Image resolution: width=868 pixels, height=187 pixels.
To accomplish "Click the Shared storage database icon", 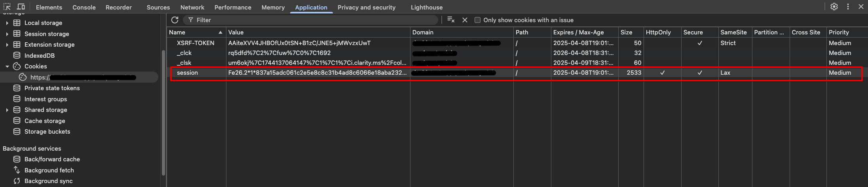I will tap(17, 110).
